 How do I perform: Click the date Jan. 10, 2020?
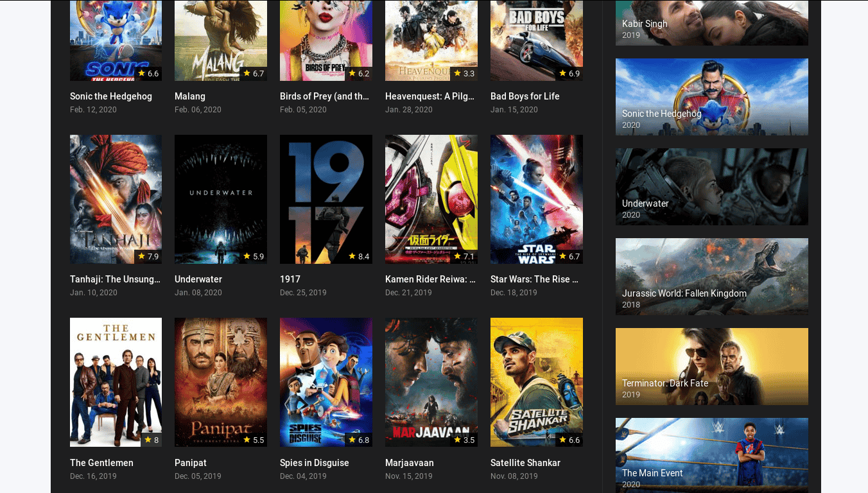coord(94,293)
